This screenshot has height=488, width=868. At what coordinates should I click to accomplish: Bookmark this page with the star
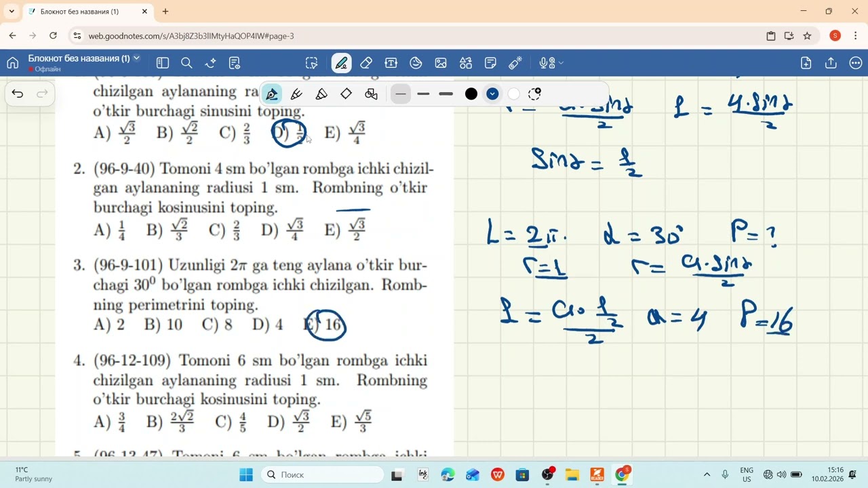pyautogui.click(x=807, y=36)
